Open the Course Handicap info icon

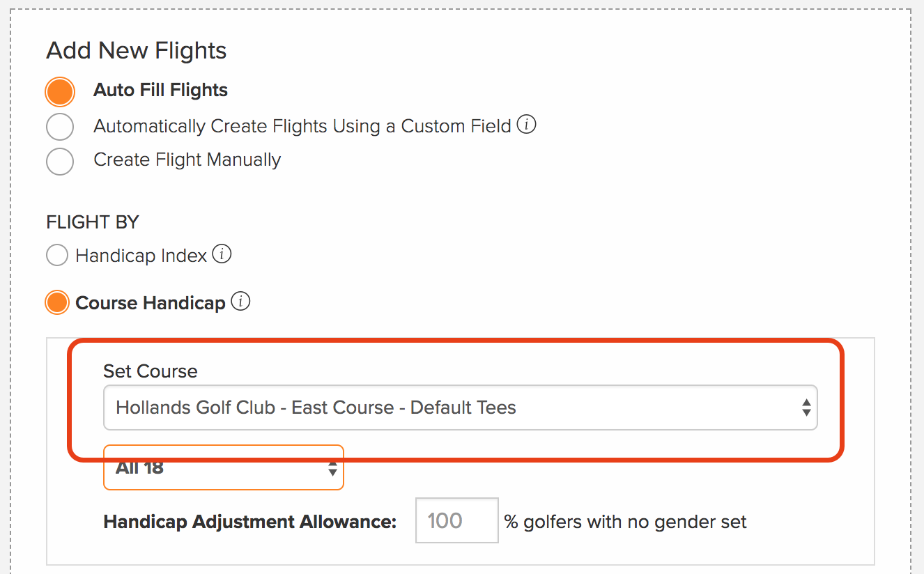pyautogui.click(x=240, y=302)
